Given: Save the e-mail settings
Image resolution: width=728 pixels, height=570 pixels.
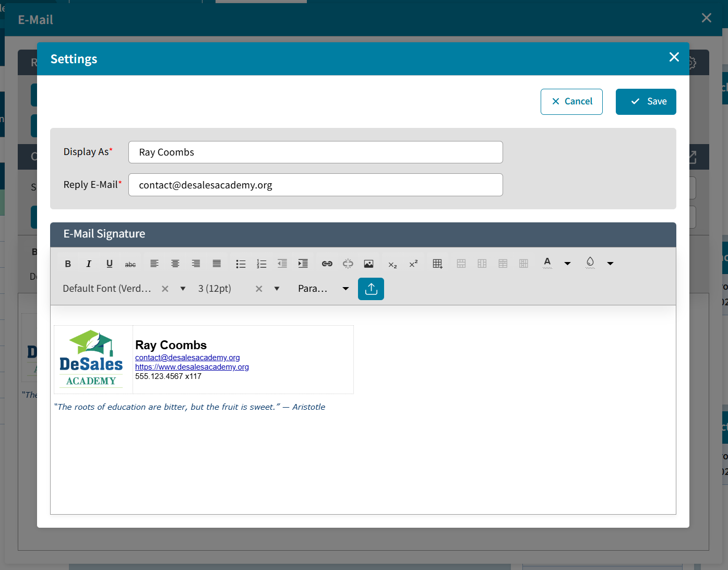Looking at the screenshot, I should (x=646, y=101).
